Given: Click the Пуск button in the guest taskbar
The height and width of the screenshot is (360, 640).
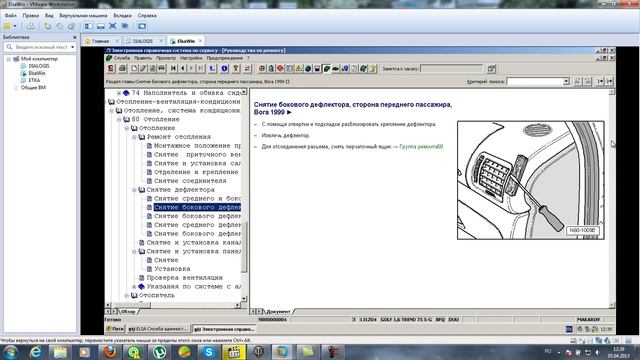Looking at the screenshot, I should coord(115,329).
